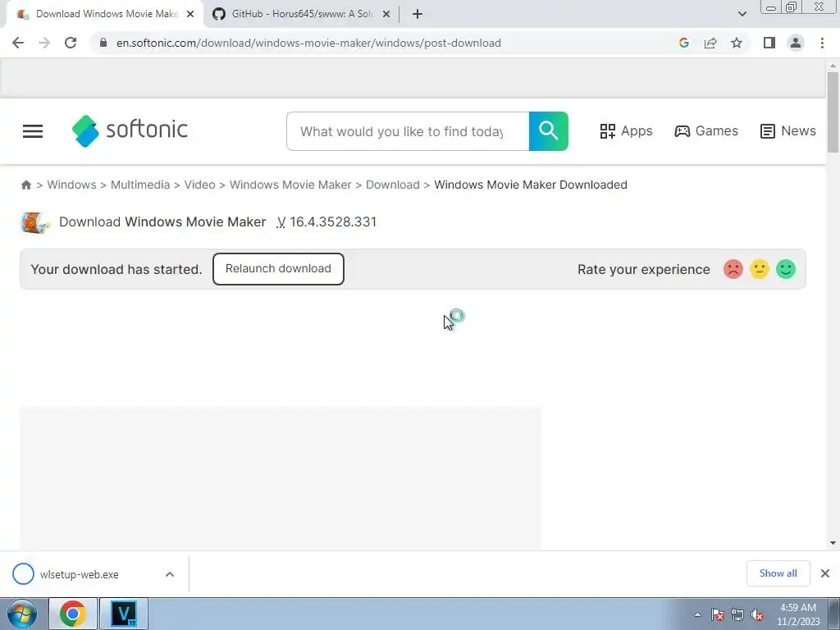Screen dimensions: 840x630
Task: Click the page vertical scrollbar thumb
Action: click(x=833, y=112)
